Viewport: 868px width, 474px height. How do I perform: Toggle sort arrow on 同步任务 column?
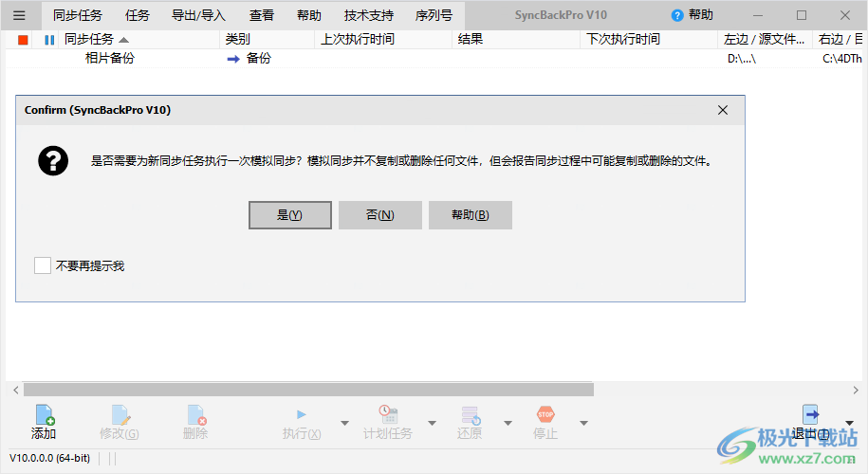pyautogui.click(x=124, y=40)
